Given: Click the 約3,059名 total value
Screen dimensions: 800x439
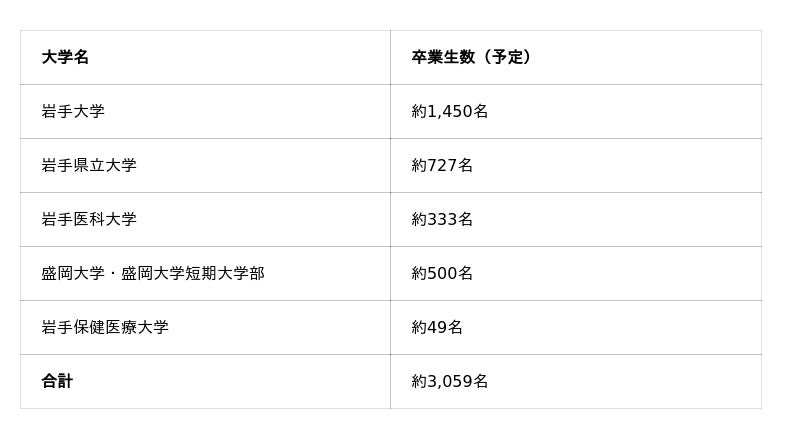Looking at the screenshot, I should point(449,382).
